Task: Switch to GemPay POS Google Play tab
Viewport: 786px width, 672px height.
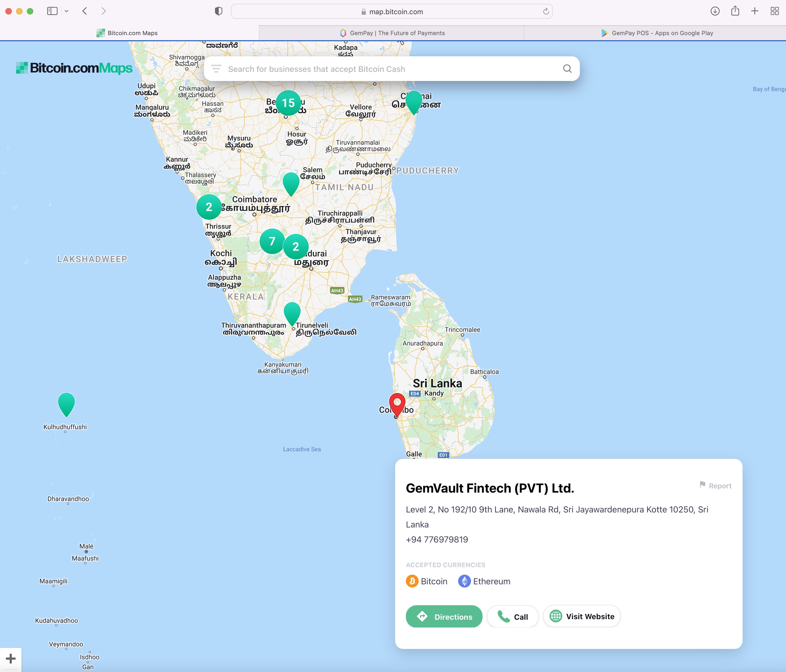Action: [657, 33]
